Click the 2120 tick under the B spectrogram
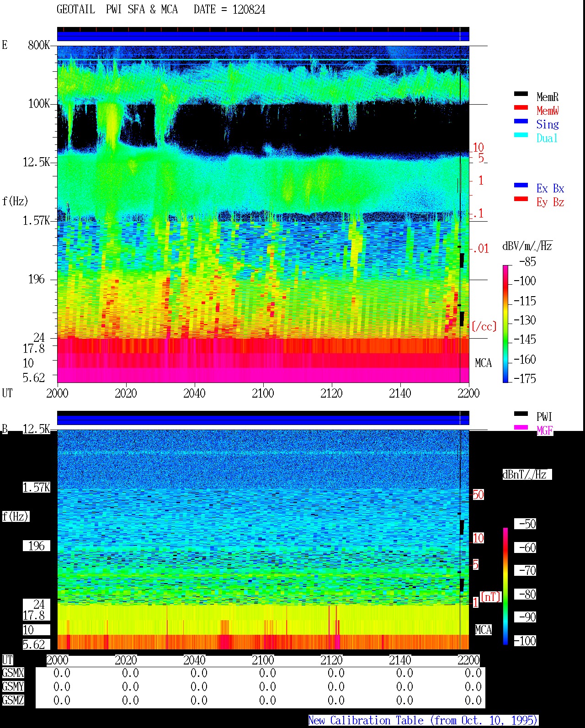The height and width of the screenshot is (728, 585). [x=331, y=660]
